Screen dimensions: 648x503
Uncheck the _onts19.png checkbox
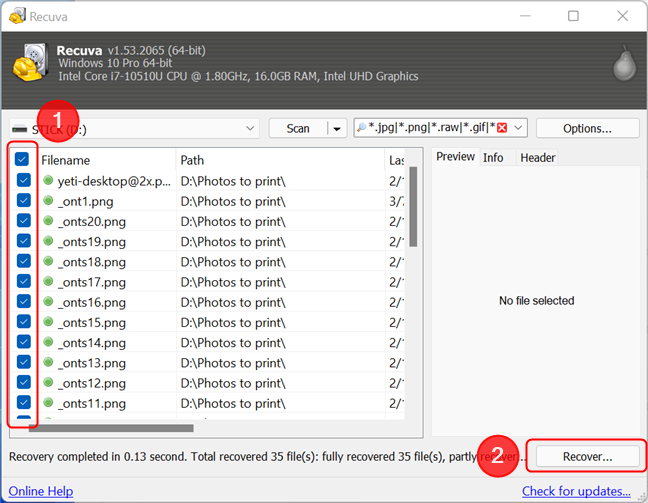tap(24, 241)
